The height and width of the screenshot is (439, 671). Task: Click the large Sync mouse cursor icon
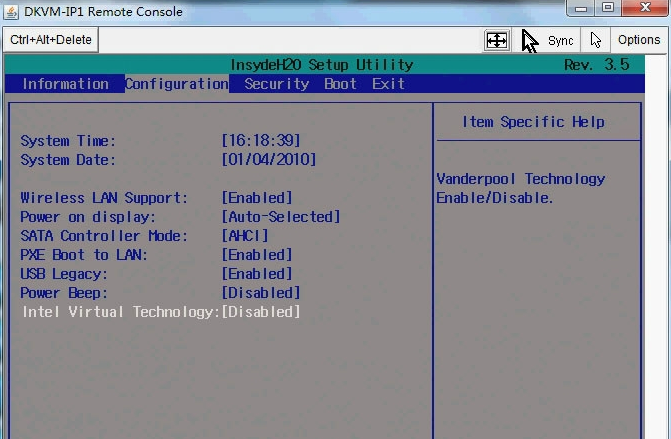[x=530, y=41]
